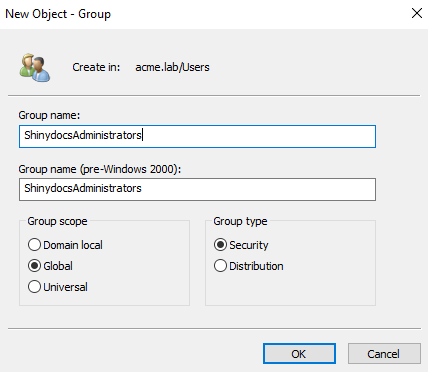428x372 pixels.
Task: Select the Domain local scope radio button
Action: pyautogui.click(x=34, y=245)
